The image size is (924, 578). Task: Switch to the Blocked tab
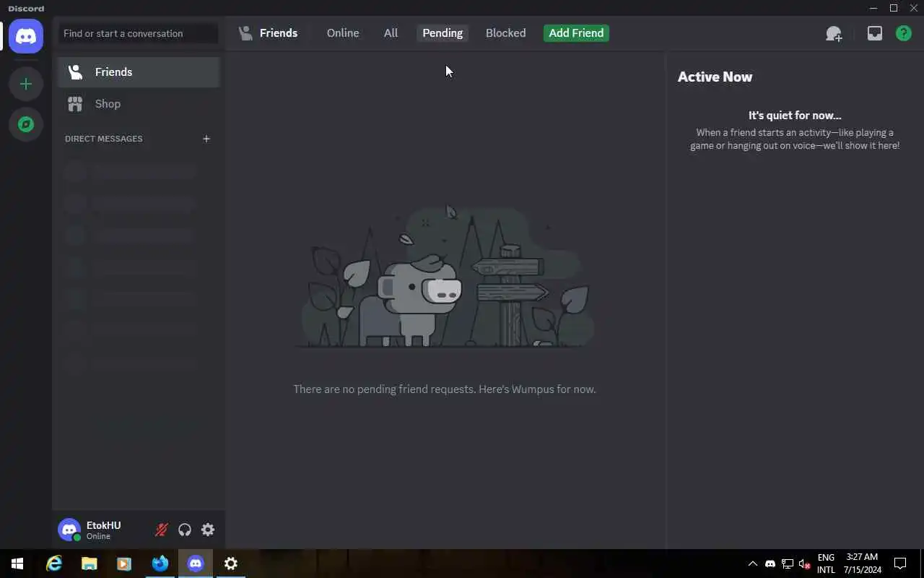(505, 33)
